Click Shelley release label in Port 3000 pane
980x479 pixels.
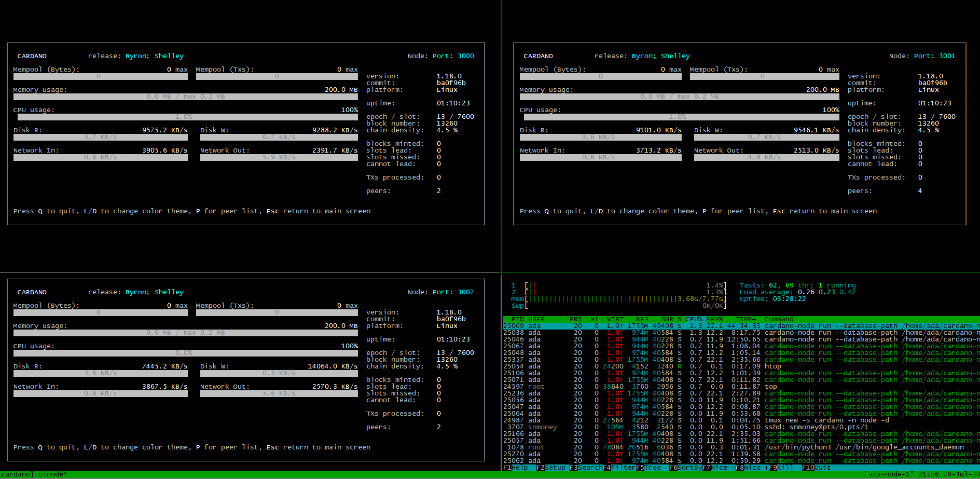pos(169,56)
